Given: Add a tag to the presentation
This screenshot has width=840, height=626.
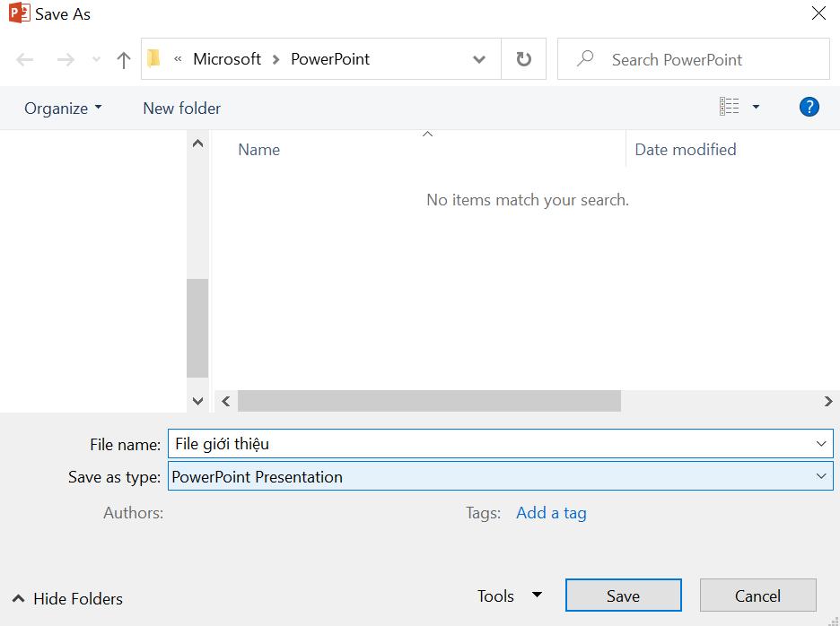Looking at the screenshot, I should [551, 512].
